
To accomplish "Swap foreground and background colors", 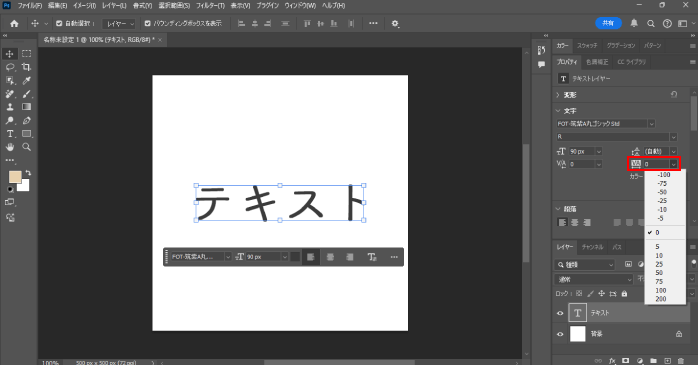I will point(28,173).
